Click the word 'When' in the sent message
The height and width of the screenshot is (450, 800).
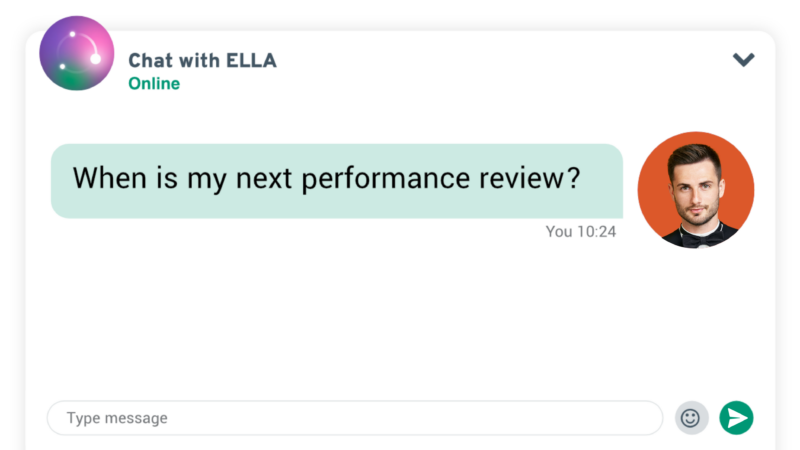coord(110,178)
